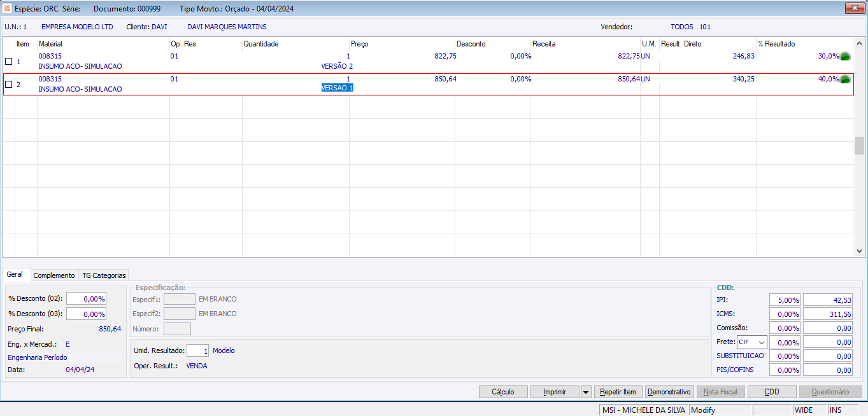Click the % Desconto (03) input field

[x=86, y=314]
